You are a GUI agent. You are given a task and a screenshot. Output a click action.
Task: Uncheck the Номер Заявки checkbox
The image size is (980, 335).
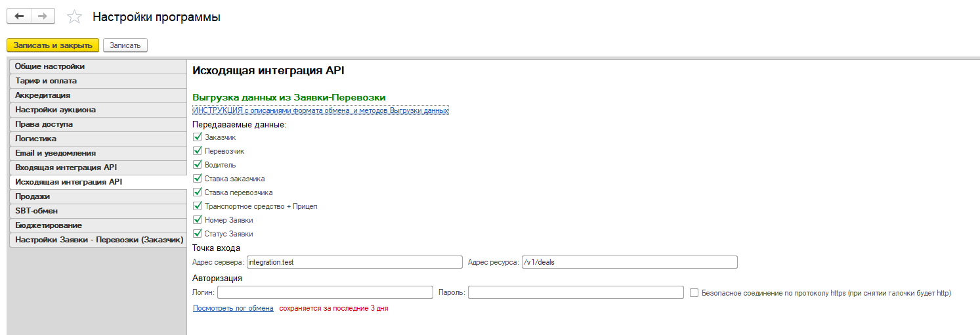point(198,220)
